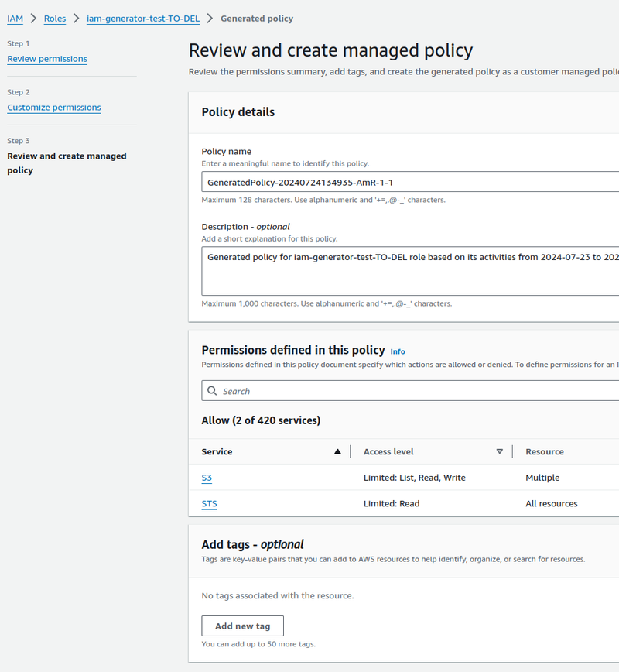Click 'Generated policy' breadcrumb text
619x672 pixels.
(x=257, y=19)
